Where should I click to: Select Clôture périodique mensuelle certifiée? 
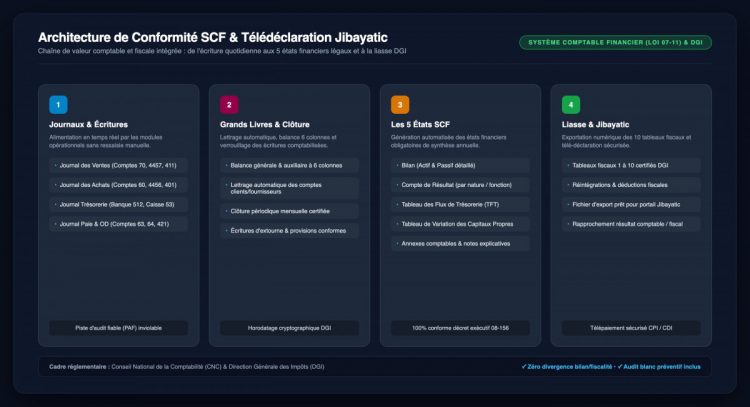point(289,211)
